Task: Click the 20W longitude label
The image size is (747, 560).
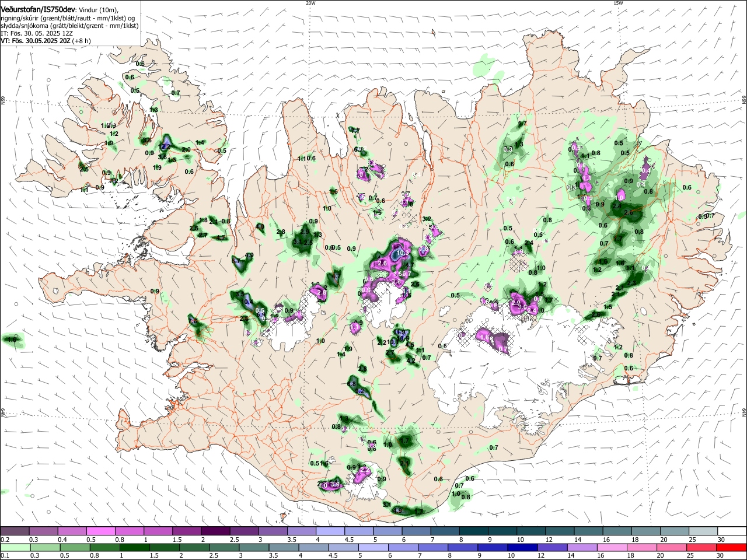Action: tap(310, 3)
